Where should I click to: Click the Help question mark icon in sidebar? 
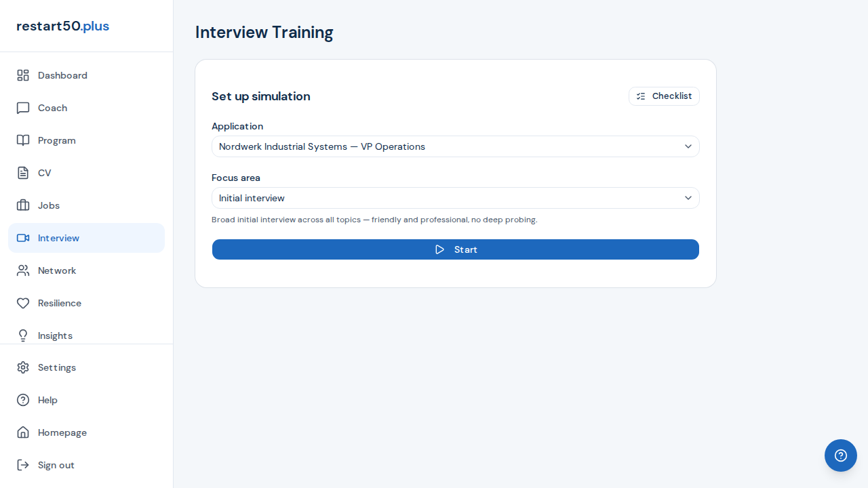pyautogui.click(x=23, y=400)
